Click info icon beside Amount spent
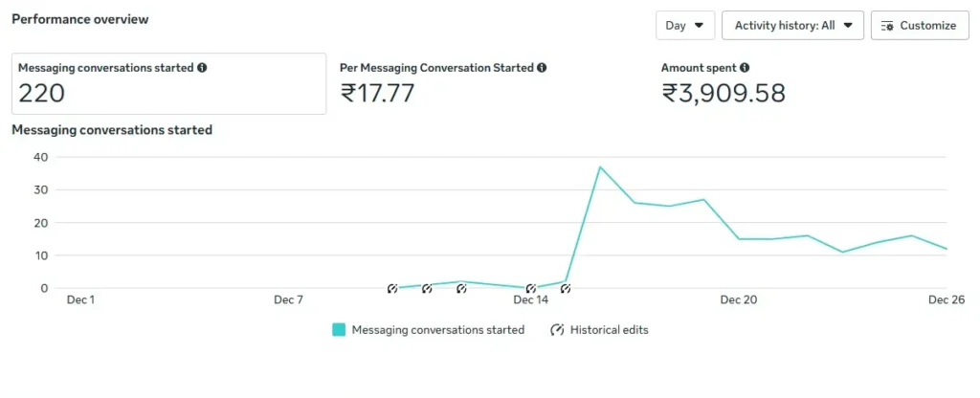This screenshot has height=398, width=980. pos(745,68)
